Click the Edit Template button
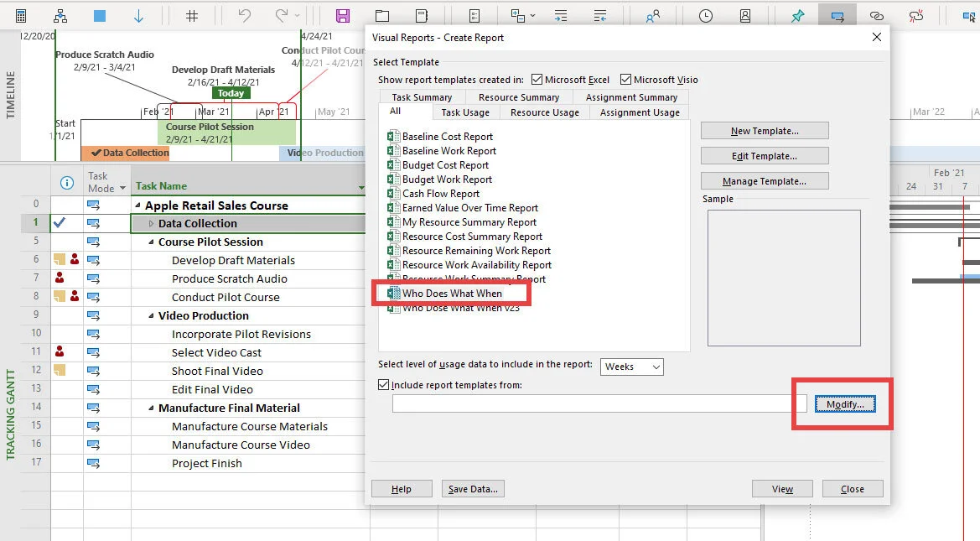 765,156
